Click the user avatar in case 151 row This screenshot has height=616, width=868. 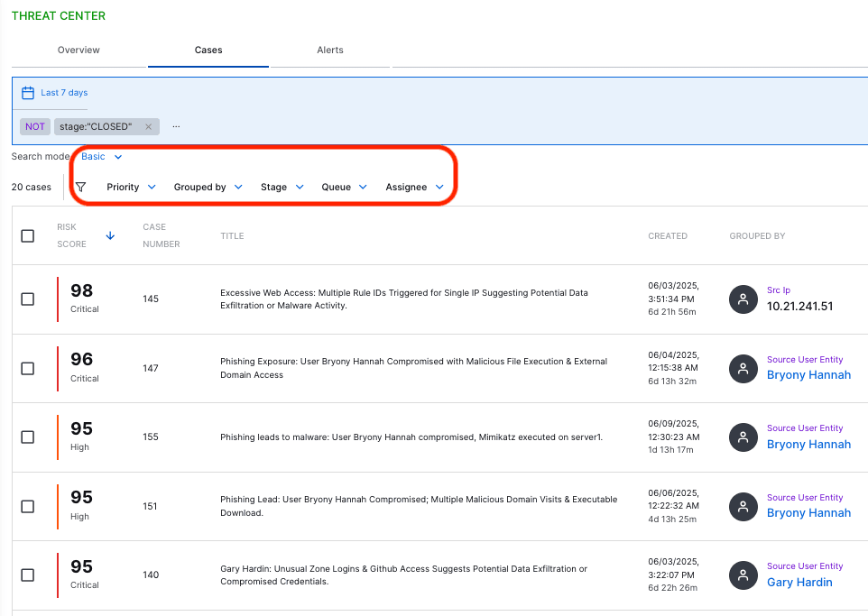coord(743,506)
